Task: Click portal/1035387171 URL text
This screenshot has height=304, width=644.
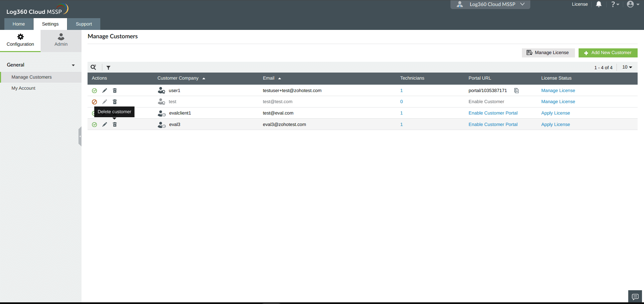Action: [488, 91]
